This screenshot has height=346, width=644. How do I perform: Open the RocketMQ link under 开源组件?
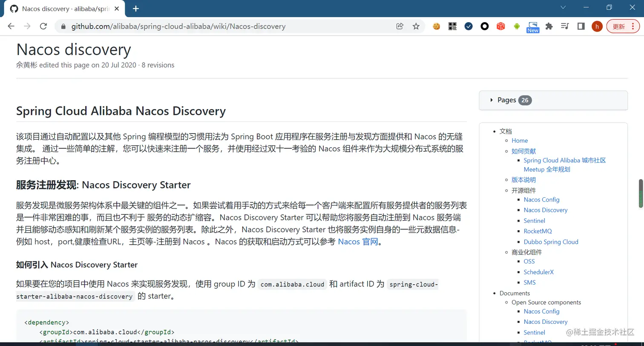click(x=538, y=231)
